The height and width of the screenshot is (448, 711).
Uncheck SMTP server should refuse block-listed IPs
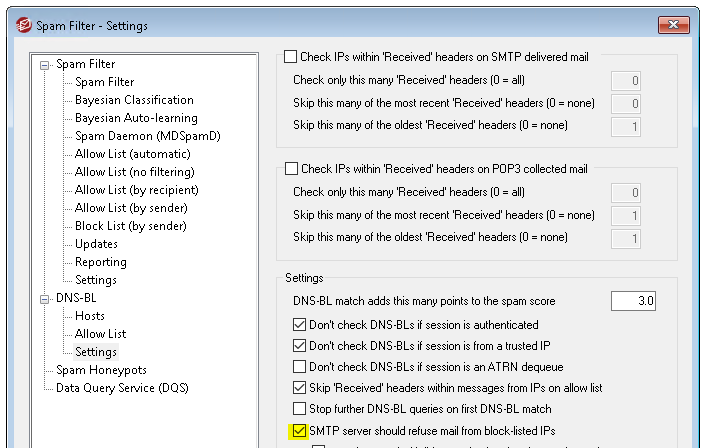point(299,431)
